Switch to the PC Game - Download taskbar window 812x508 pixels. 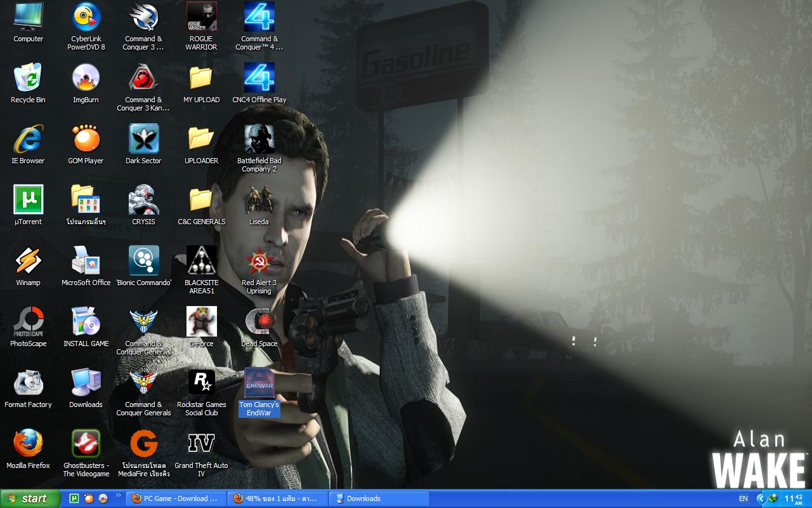click(176, 498)
